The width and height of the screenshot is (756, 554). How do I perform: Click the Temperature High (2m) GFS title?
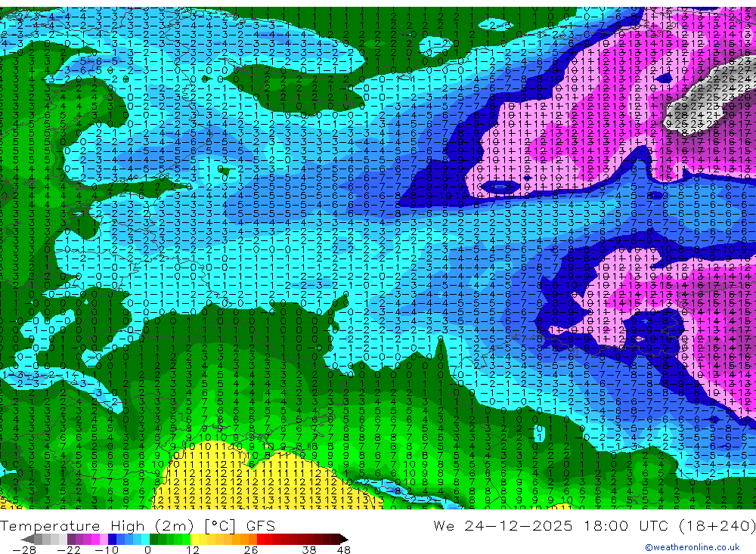coord(138,525)
